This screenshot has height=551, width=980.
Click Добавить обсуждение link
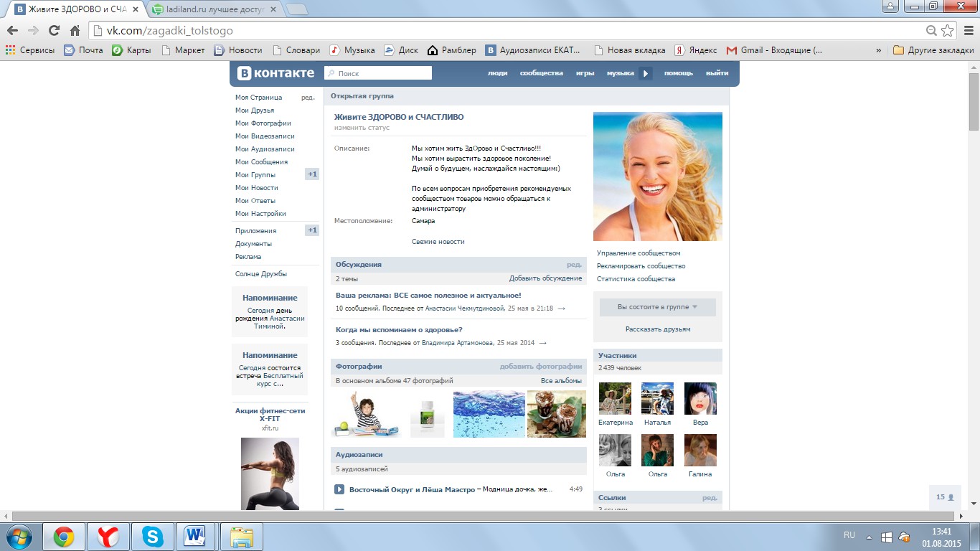pos(545,278)
